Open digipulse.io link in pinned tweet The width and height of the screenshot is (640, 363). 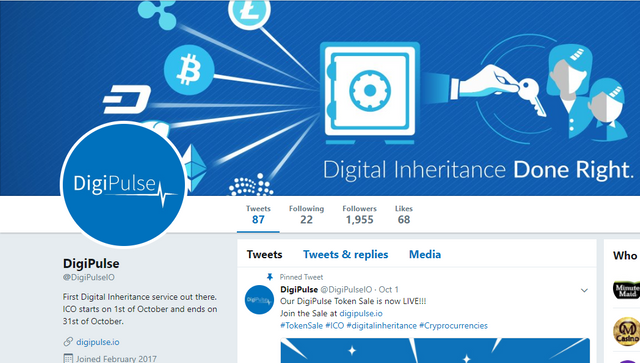tap(361, 314)
